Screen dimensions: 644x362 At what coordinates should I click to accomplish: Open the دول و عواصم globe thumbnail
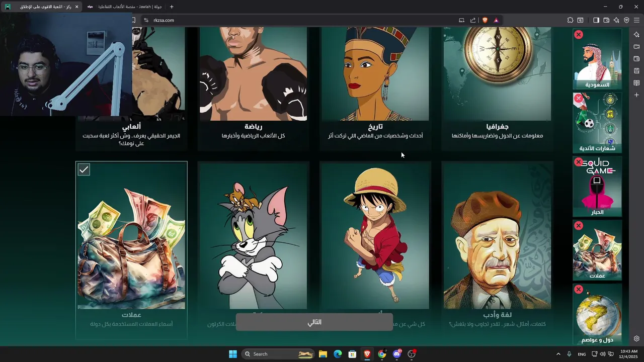(x=597, y=314)
